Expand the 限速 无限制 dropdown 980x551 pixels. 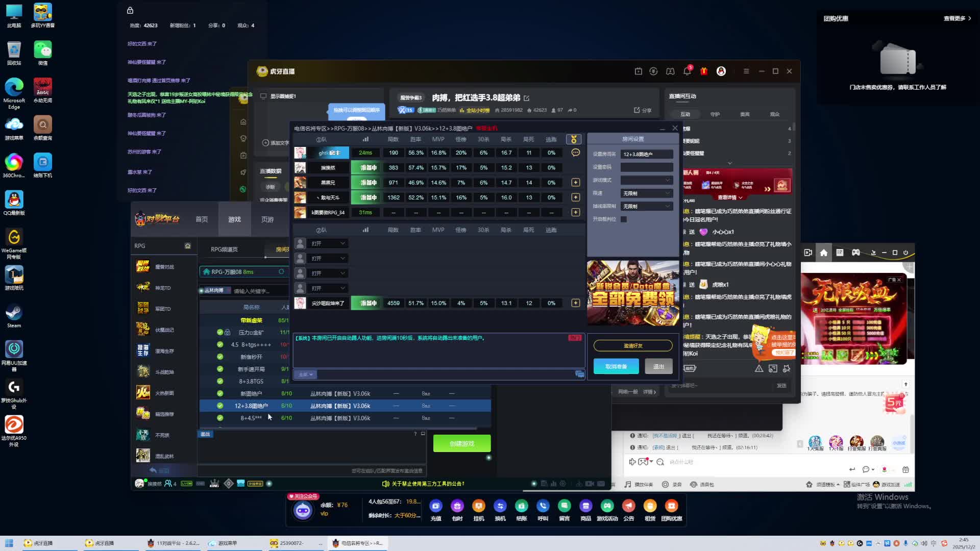tap(646, 193)
